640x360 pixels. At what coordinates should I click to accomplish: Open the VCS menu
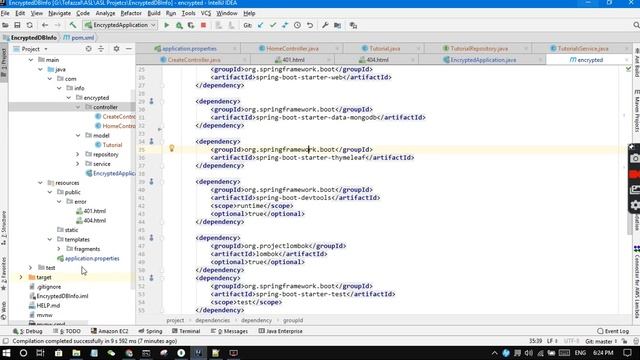206,13
